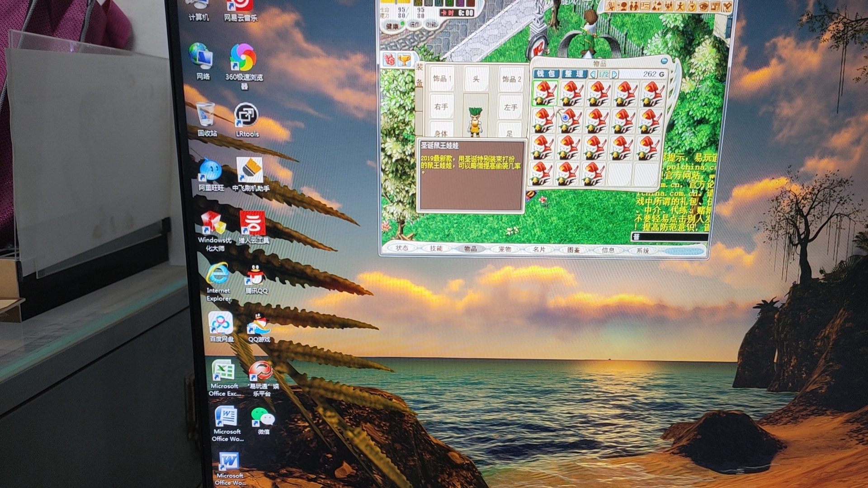Launch the 猎人云工具 desktop icon
Screen dimensions: 868x488
point(253,227)
